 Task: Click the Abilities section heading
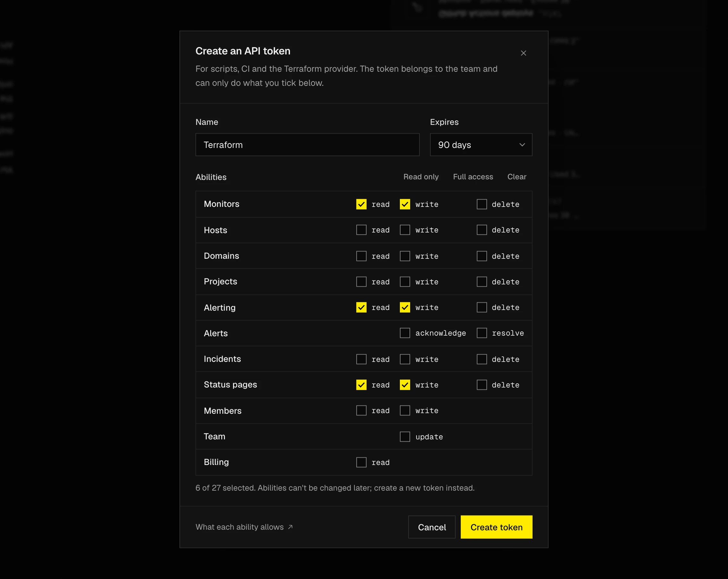[x=211, y=177]
